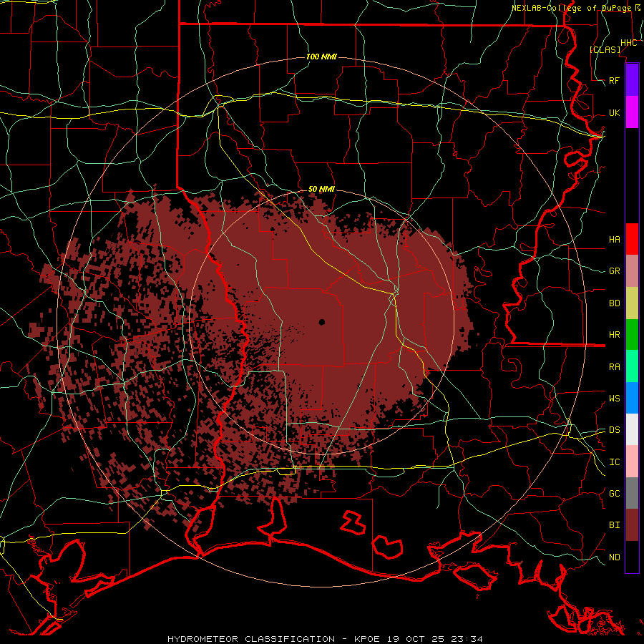The height and width of the screenshot is (644, 644).
Task: Click the radar site center dot
Action: (322, 322)
